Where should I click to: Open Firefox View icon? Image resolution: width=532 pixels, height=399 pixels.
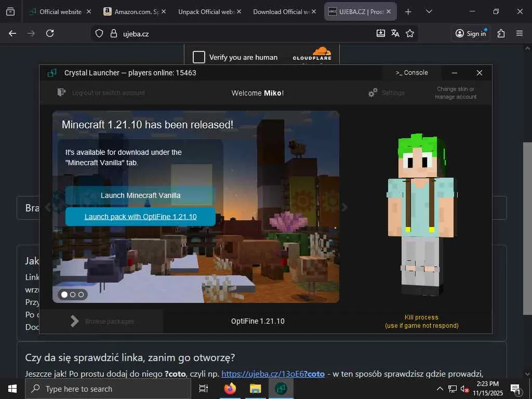tap(10, 11)
